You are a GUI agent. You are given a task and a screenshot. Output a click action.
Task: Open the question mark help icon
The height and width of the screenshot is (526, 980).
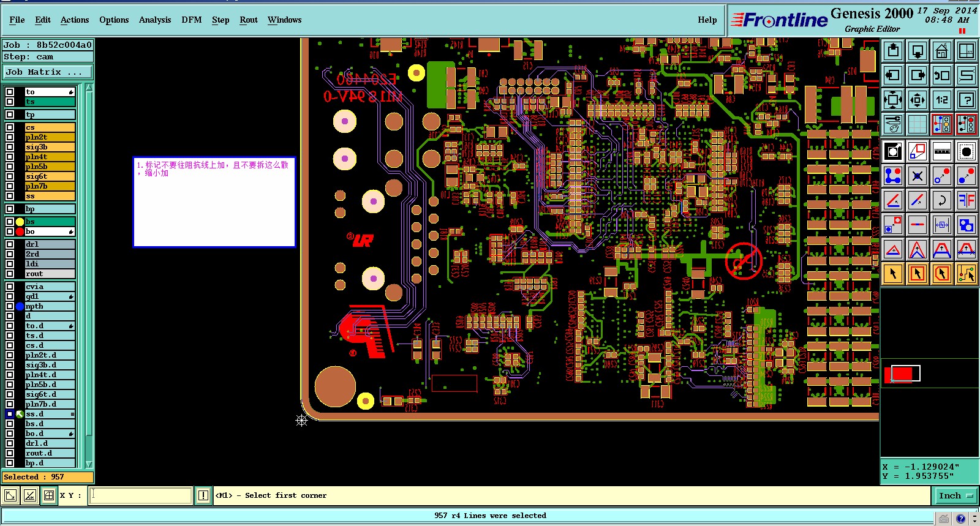(x=967, y=99)
